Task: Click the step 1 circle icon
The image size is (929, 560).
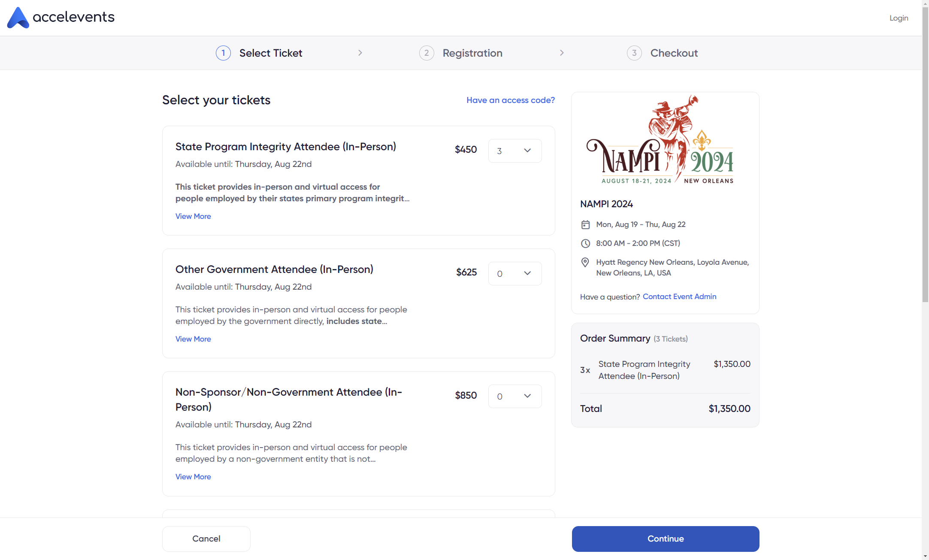Action: (223, 53)
